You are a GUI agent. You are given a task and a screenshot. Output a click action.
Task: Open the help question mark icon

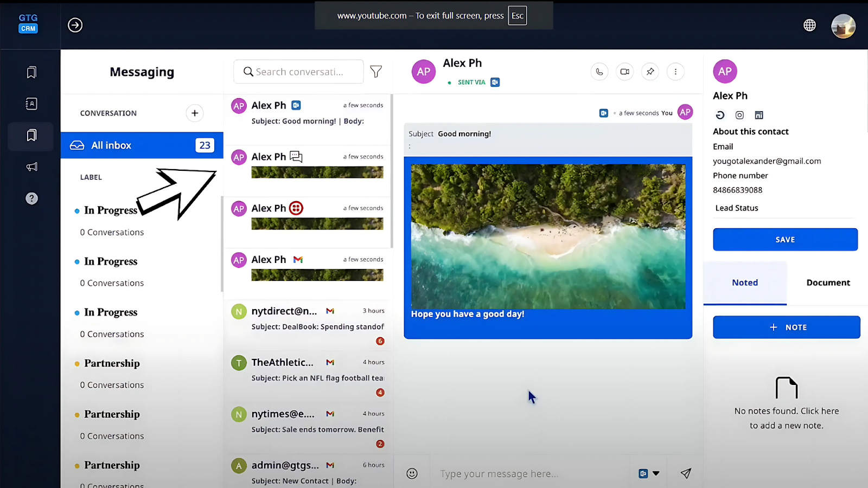(x=31, y=198)
